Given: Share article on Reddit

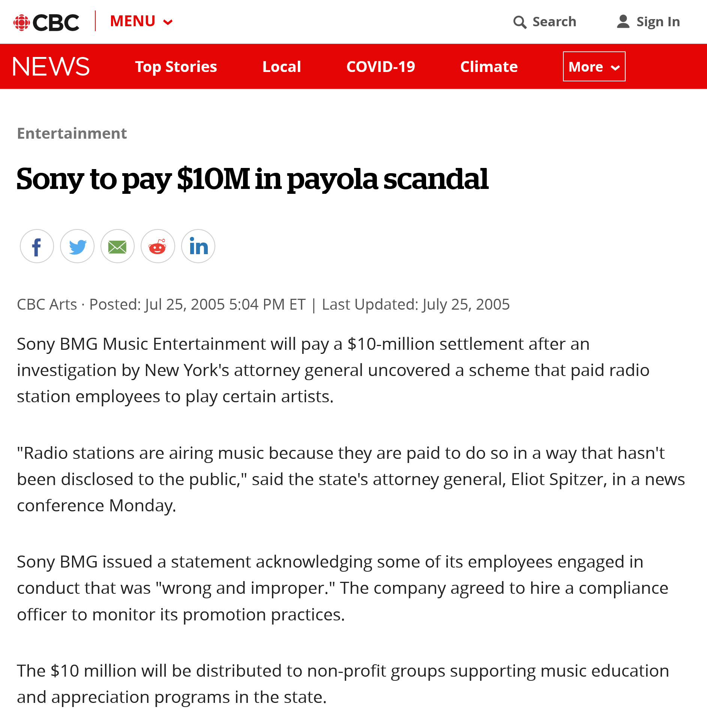Looking at the screenshot, I should click(158, 246).
